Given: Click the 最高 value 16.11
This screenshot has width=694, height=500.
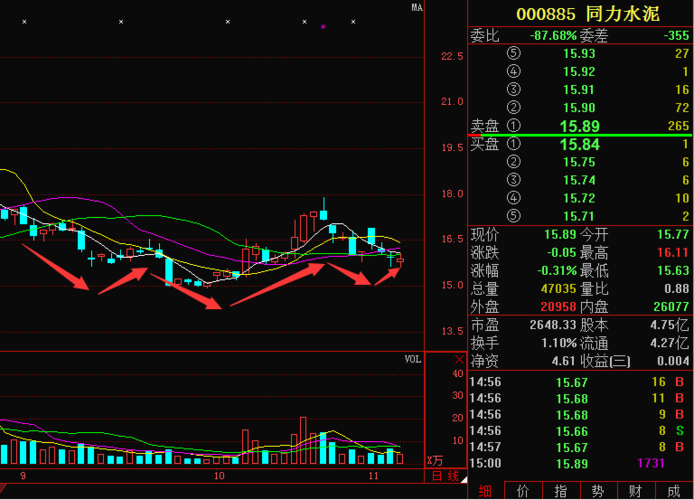Looking at the screenshot, I should pyautogui.click(x=673, y=252).
